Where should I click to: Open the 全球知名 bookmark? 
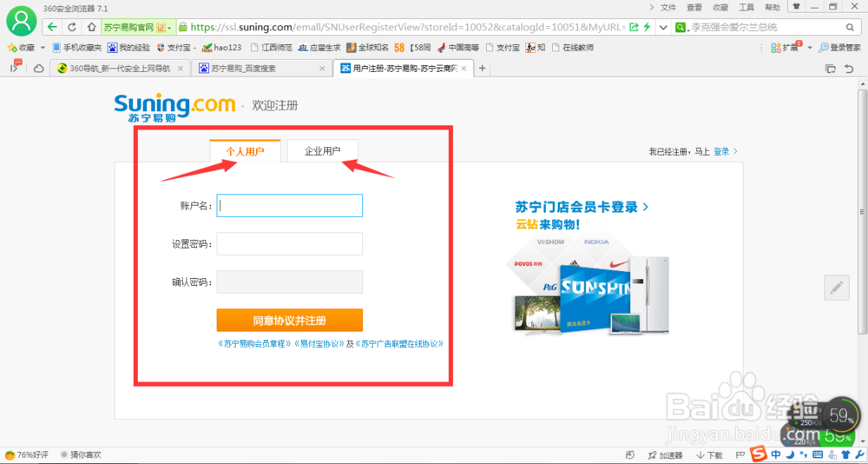pyautogui.click(x=367, y=48)
